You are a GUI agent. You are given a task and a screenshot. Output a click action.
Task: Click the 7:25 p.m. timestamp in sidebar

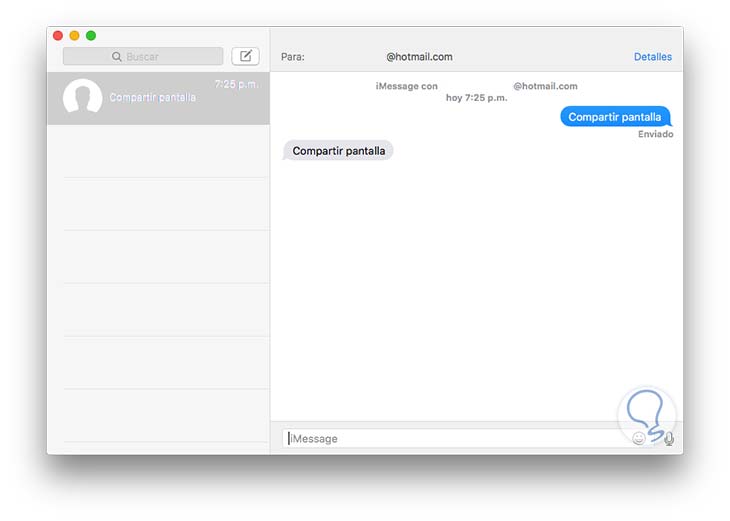[236, 84]
